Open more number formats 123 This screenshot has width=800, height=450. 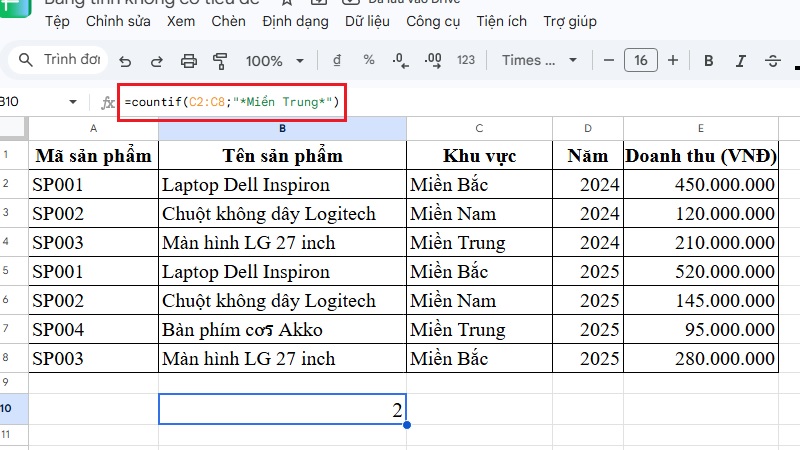click(466, 60)
